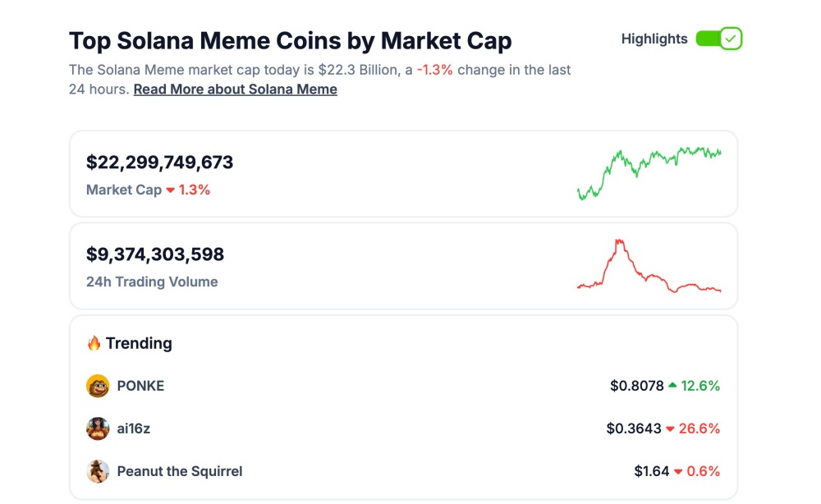Click PONKE's $0.8078 price
The height and width of the screenshot is (504, 821).
click(x=636, y=386)
